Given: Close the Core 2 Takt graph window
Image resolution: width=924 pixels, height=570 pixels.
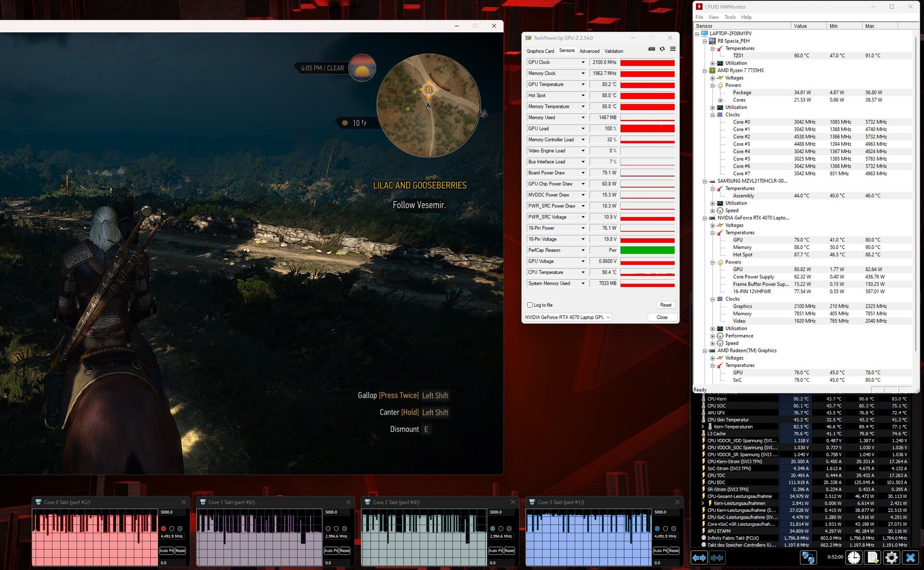Looking at the screenshot, I should (513, 502).
